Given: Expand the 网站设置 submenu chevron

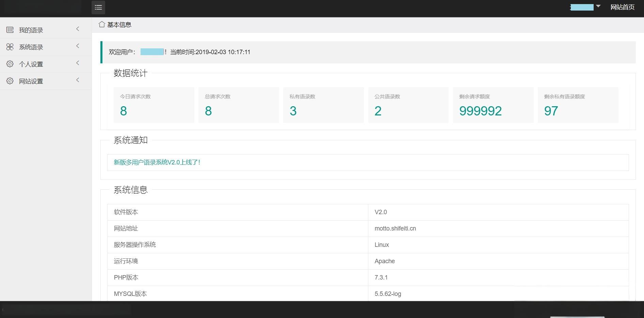Looking at the screenshot, I should click(78, 80).
